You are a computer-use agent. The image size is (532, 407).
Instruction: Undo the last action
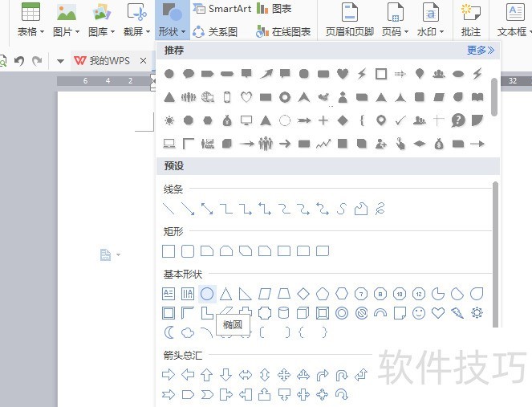(19, 61)
